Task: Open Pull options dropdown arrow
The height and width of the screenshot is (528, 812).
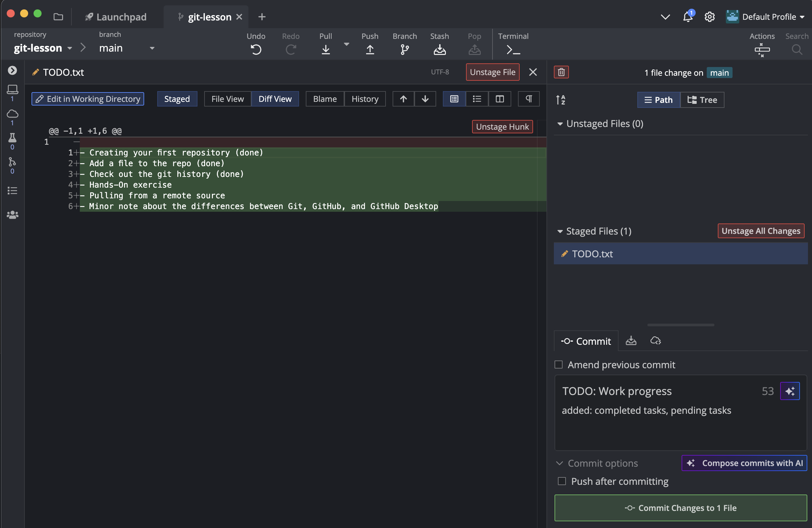Action: 346,44
